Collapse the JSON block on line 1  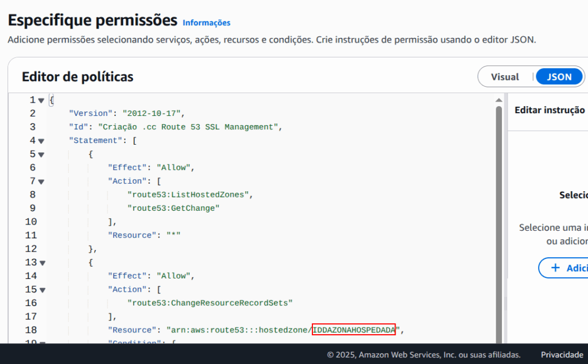[x=40, y=99]
